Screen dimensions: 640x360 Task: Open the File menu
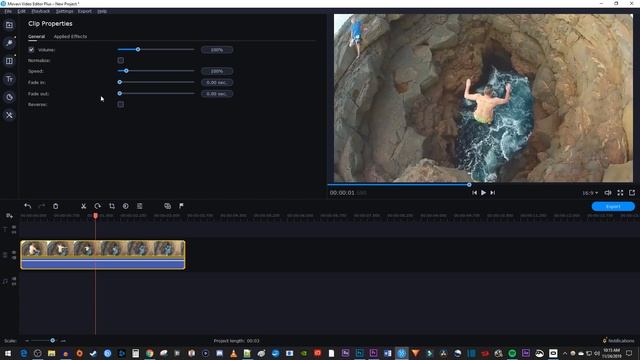[x=8, y=11]
